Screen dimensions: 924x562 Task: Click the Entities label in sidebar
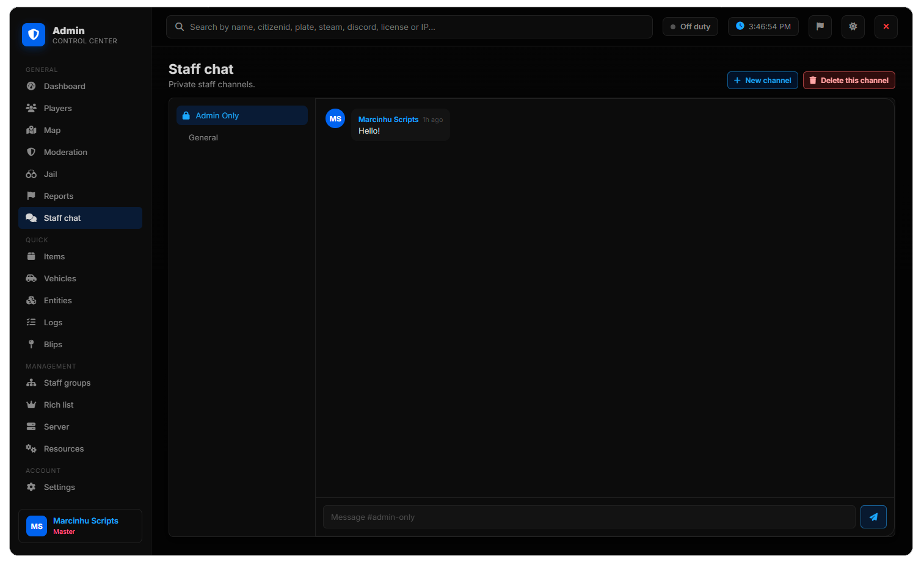click(x=58, y=300)
